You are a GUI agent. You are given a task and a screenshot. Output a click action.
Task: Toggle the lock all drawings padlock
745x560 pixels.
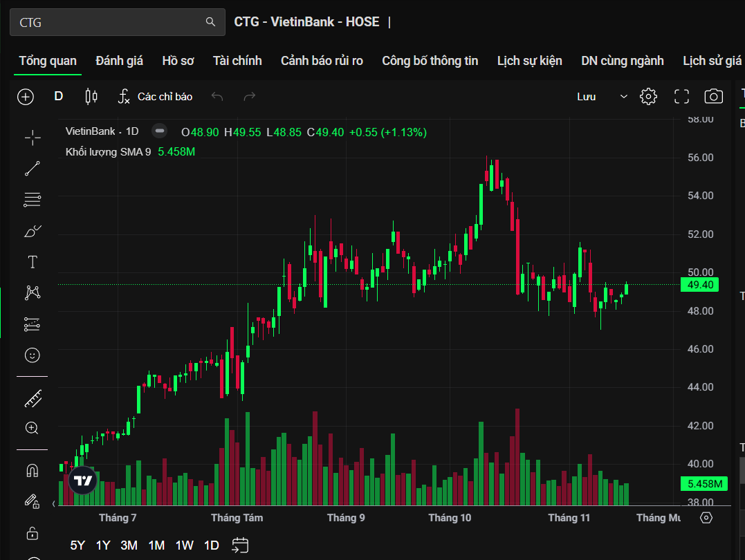click(x=32, y=532)
